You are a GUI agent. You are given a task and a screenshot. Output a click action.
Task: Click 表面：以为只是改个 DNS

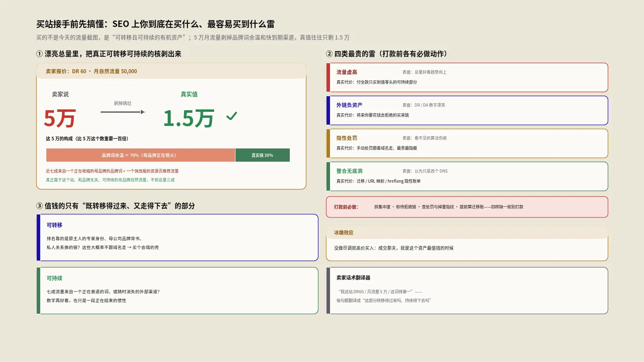coord(425,171)
